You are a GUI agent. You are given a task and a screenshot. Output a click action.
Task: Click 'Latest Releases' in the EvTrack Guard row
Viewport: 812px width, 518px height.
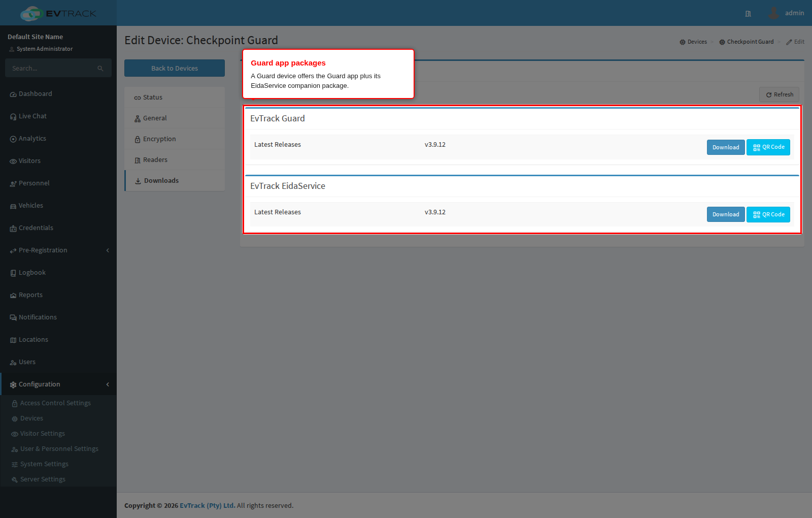278,145
